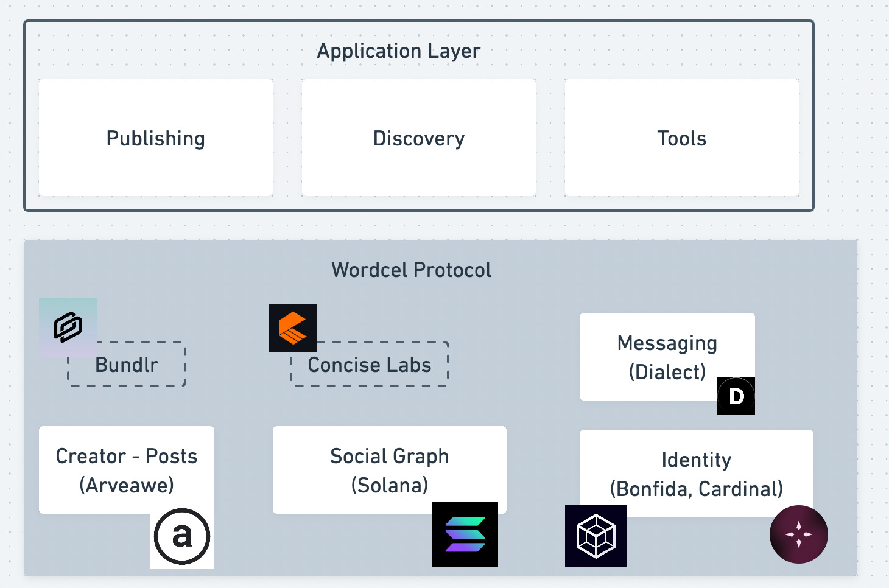Click the Cardinal star logo icon

(x=799, y=534)
